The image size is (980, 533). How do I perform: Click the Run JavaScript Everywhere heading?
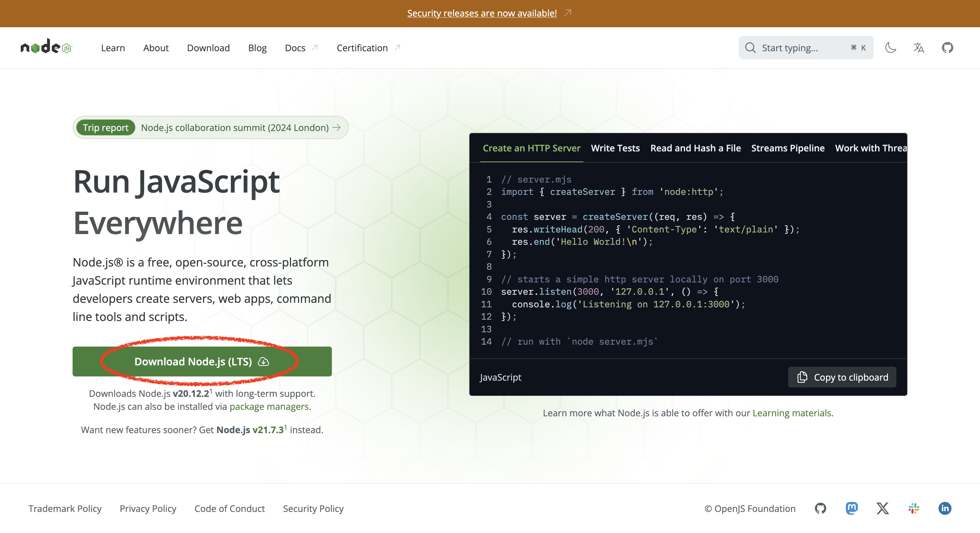click(177, 202)
